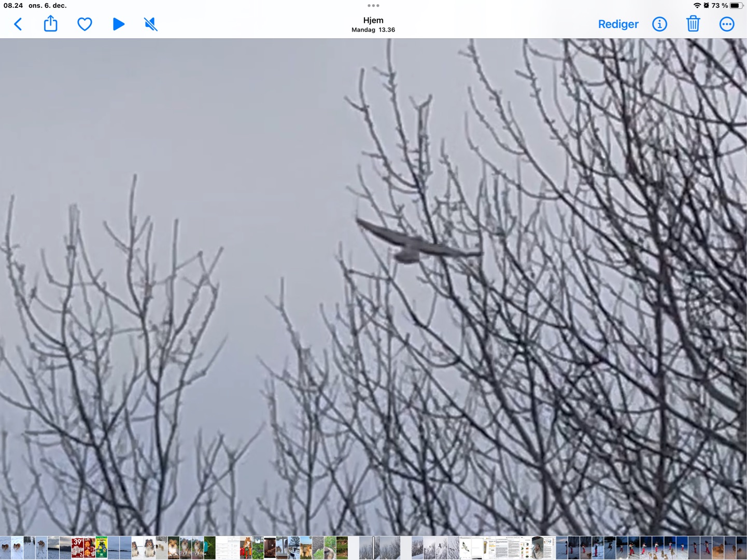
Task: Jump to the first thumbnail in the strip
Action: [x=5, y=548]
